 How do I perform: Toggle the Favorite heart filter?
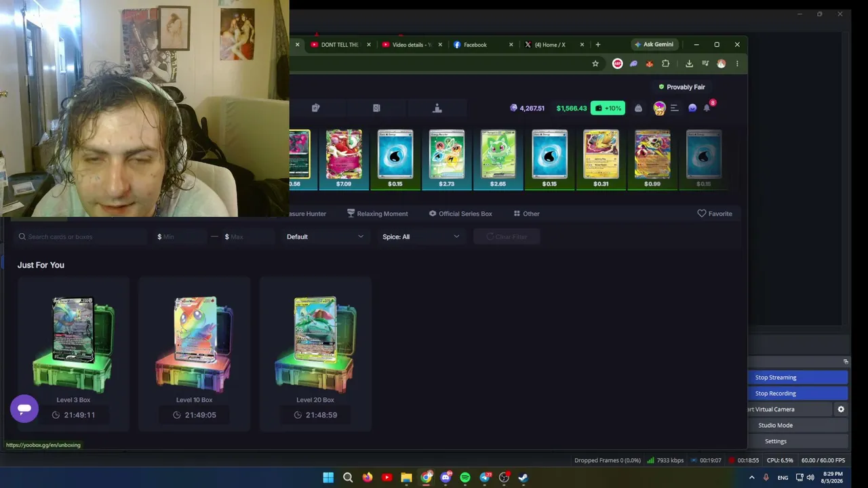715,213
